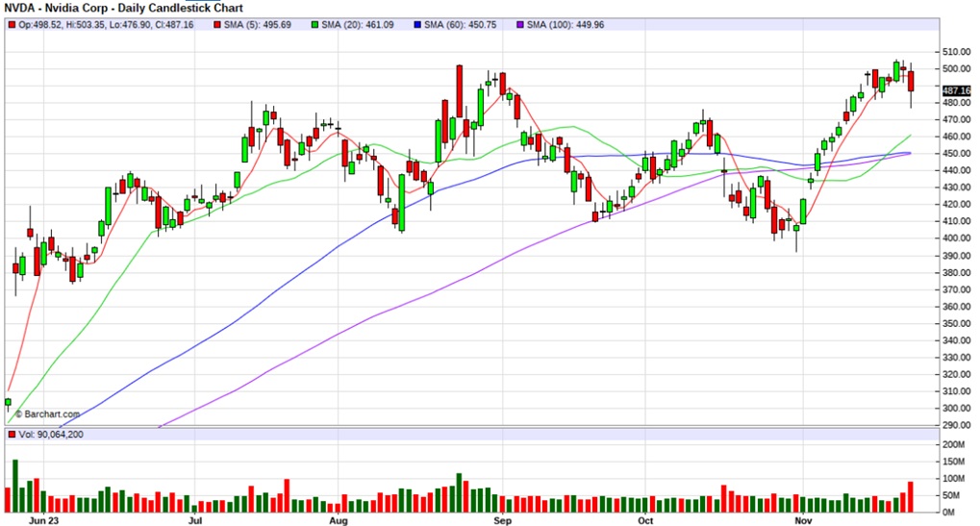This screenshot has height=526, width=980.
Task: Click the 'Oct' date axis label
Action: [645, 520]
